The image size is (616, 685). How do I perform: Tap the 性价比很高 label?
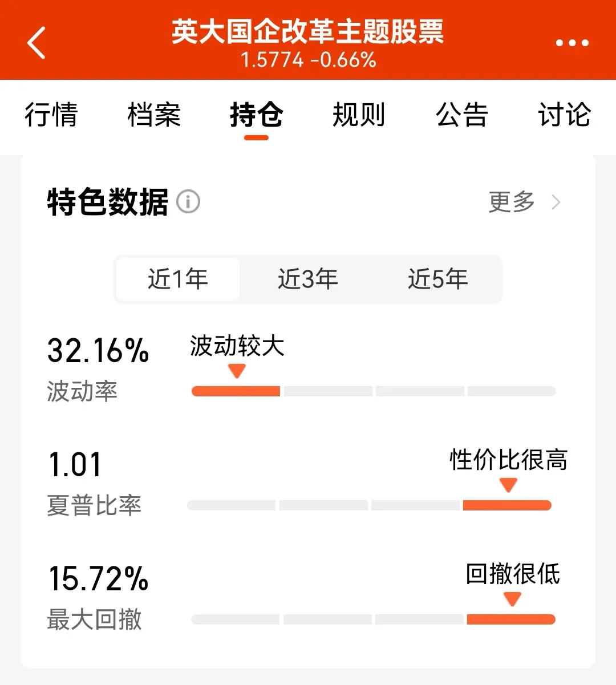click(509, 460)
